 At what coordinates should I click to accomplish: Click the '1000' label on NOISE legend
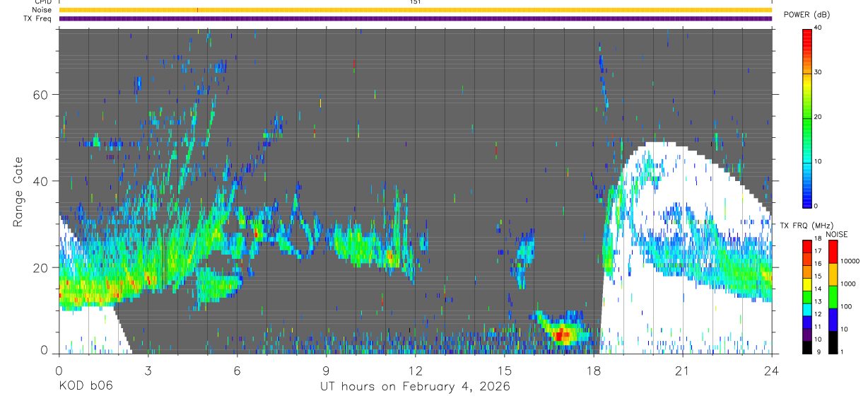[x=848, y=284]
